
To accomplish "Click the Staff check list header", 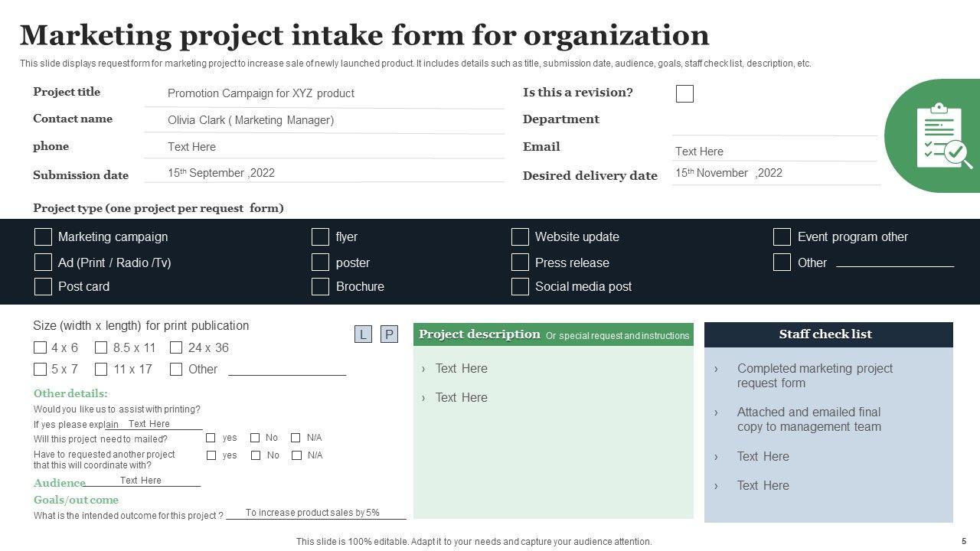I will pyautogui.click(x=828, y=334).
